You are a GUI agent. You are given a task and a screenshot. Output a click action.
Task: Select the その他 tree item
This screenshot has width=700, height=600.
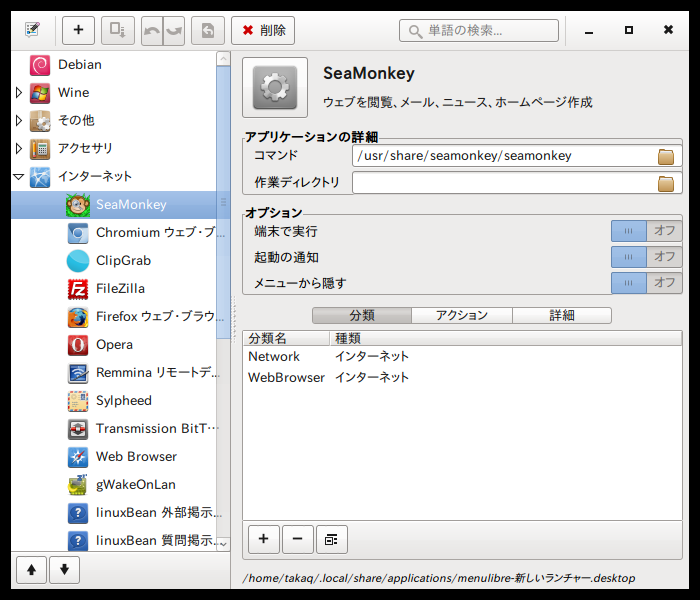click(114, 120)
